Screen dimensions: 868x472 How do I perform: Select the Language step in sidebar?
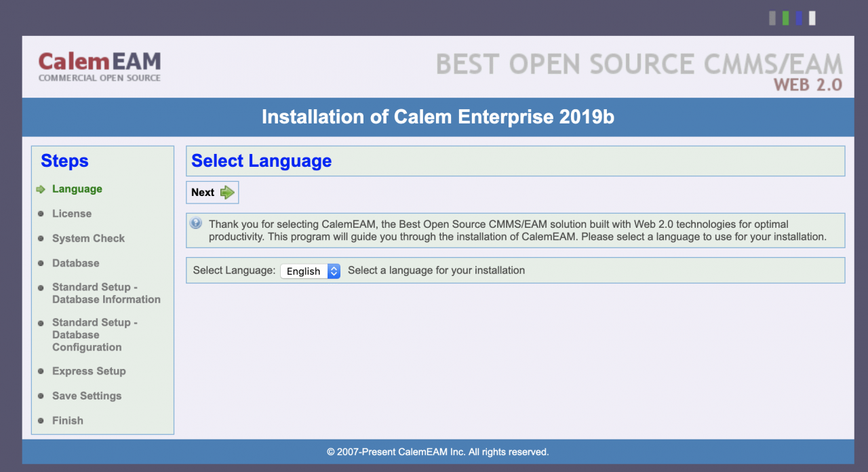click(77, 189)
